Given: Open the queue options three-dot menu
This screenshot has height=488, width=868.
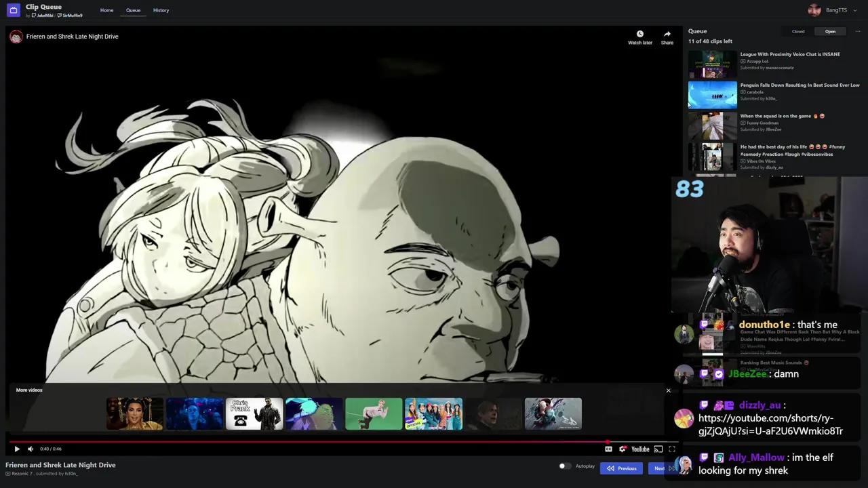Looking at the screenshot, I should (x=857, y=31).
